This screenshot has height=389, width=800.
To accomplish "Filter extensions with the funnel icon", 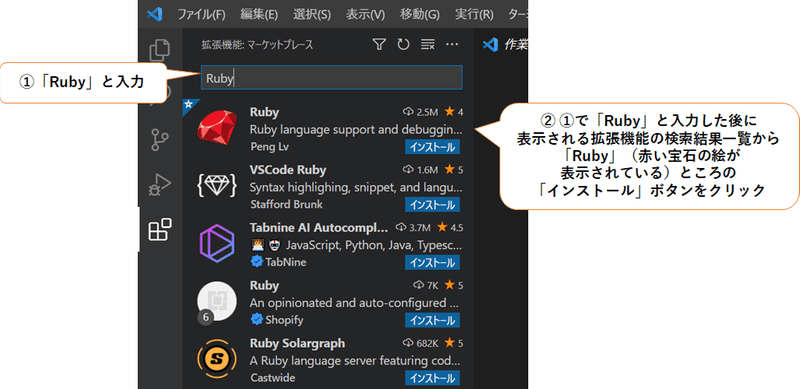I will [x=379, y=45].
